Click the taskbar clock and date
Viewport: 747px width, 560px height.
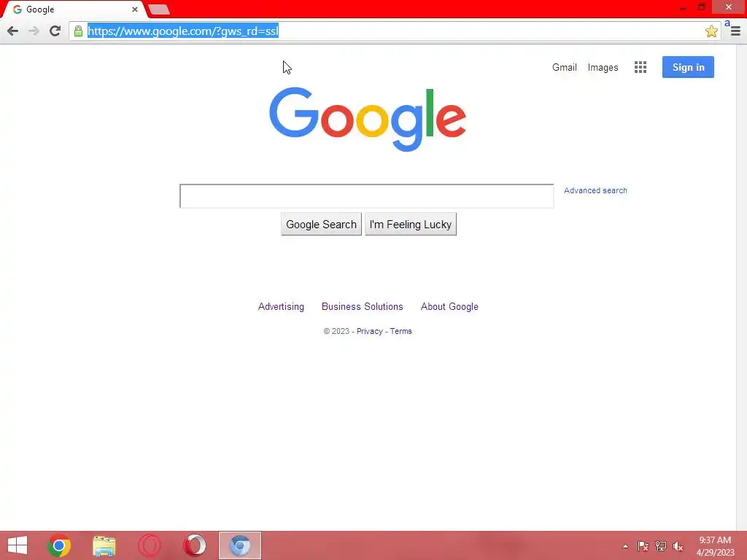[x=715, y=546]
